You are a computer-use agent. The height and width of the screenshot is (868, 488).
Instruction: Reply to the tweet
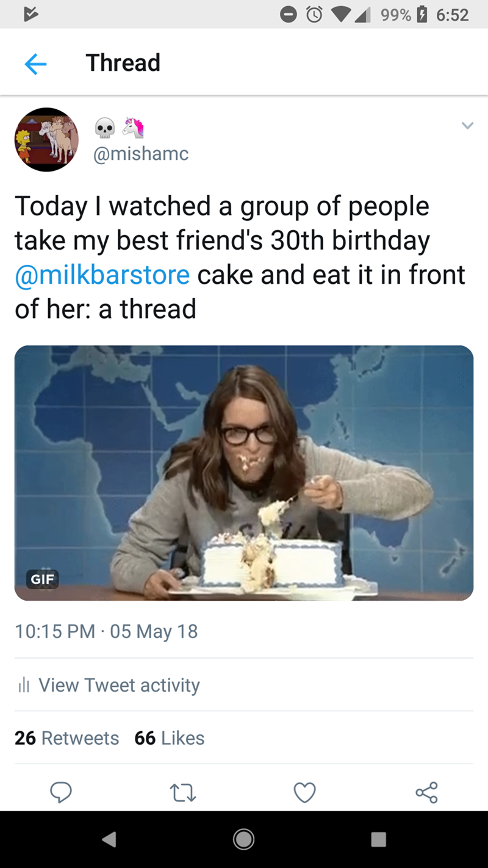tap(60, 792)
